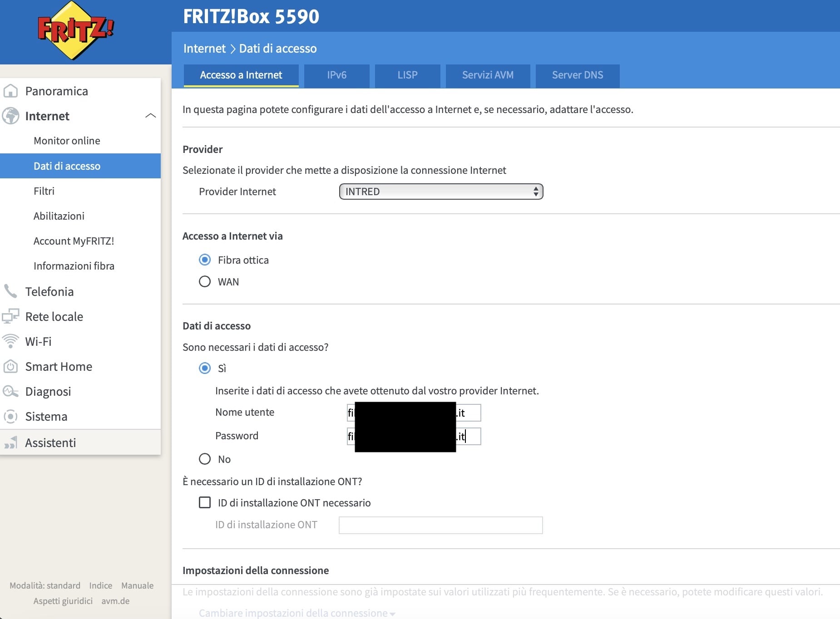
Task: Click the Manuale footer link
Action: click(137, 585)
